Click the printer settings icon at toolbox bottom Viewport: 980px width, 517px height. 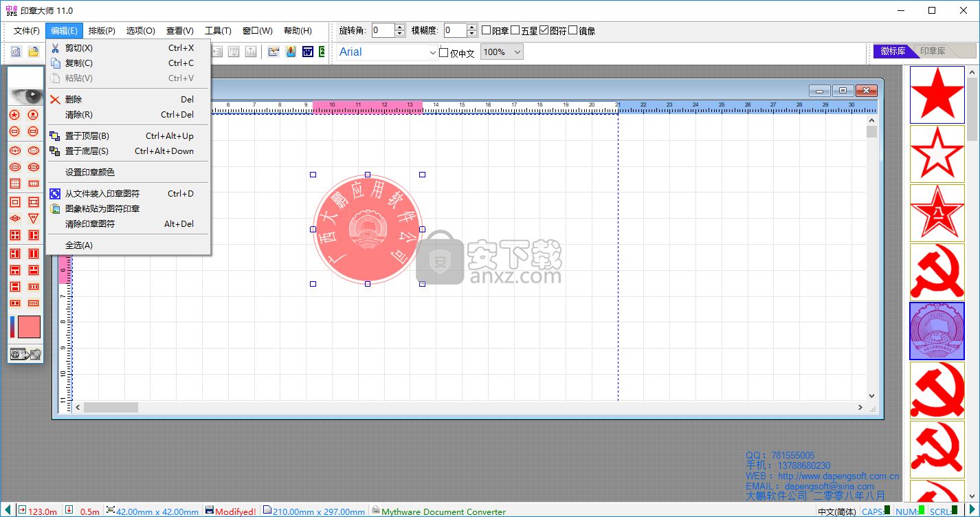tap(25, 354)
